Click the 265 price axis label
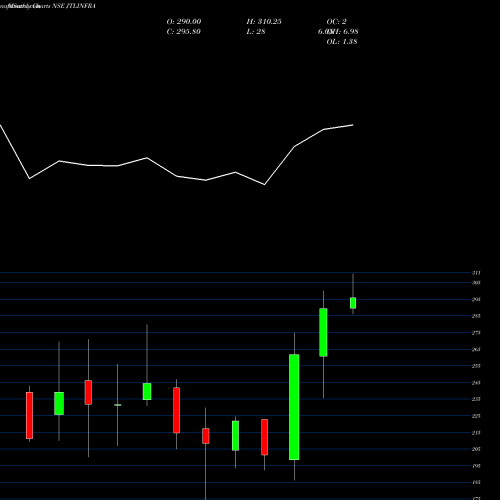Screen dimensions: 500x500 [476, 349]
